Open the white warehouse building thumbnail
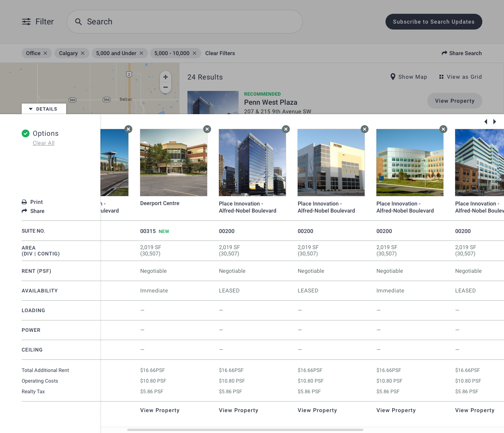The height and width of the screenshot is (433, 504). coord(331,163)
